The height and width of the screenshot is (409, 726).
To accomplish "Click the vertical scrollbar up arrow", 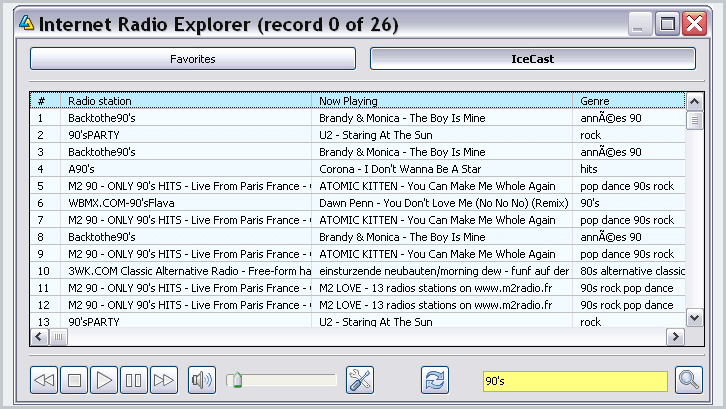I will (695, 101).
